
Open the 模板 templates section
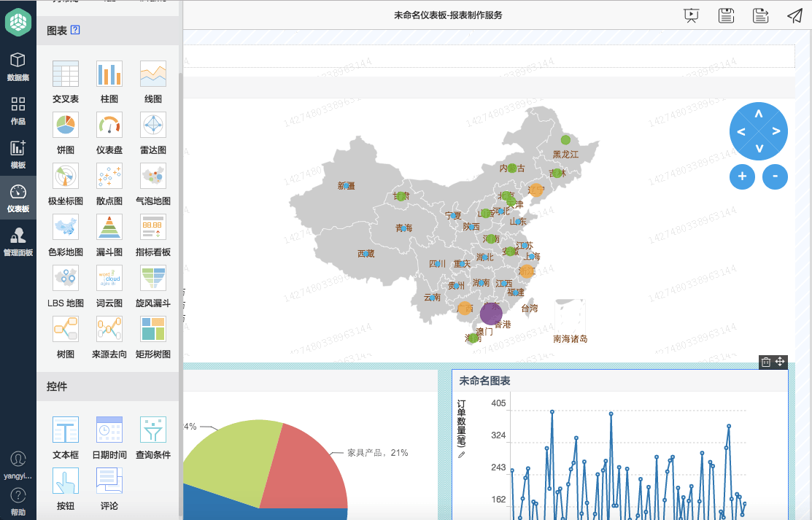pos(18,155)
